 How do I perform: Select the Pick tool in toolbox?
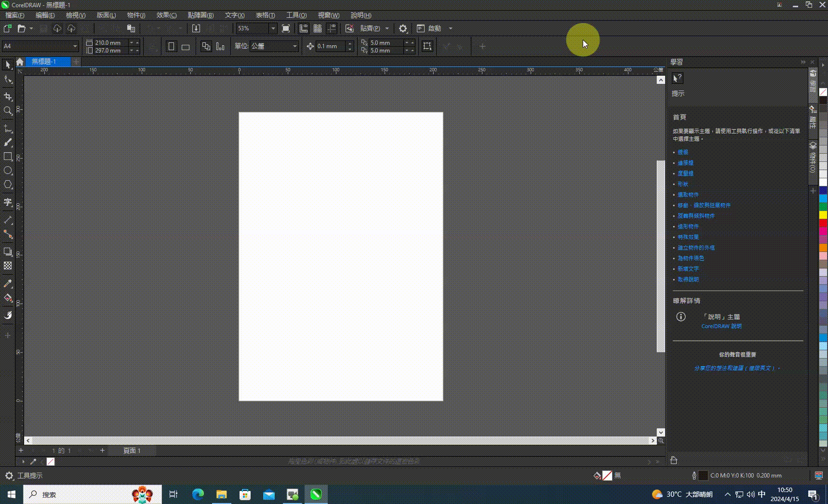[8, 65]
